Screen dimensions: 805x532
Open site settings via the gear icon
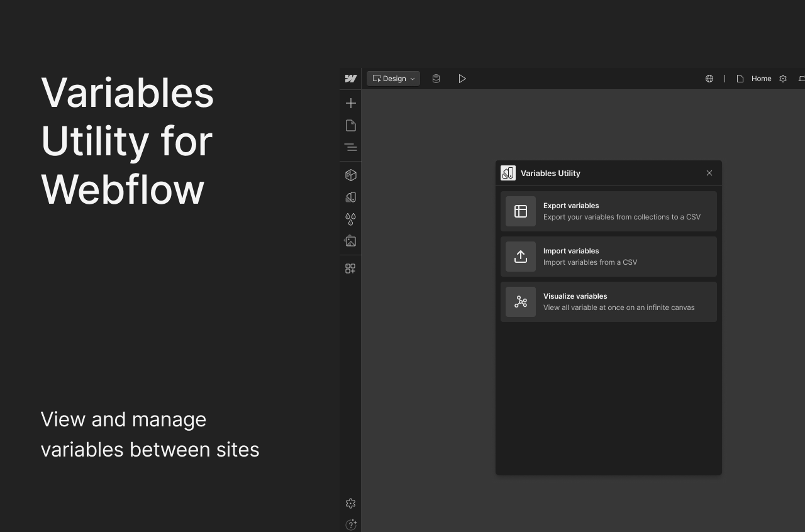(x=783, y=79)
